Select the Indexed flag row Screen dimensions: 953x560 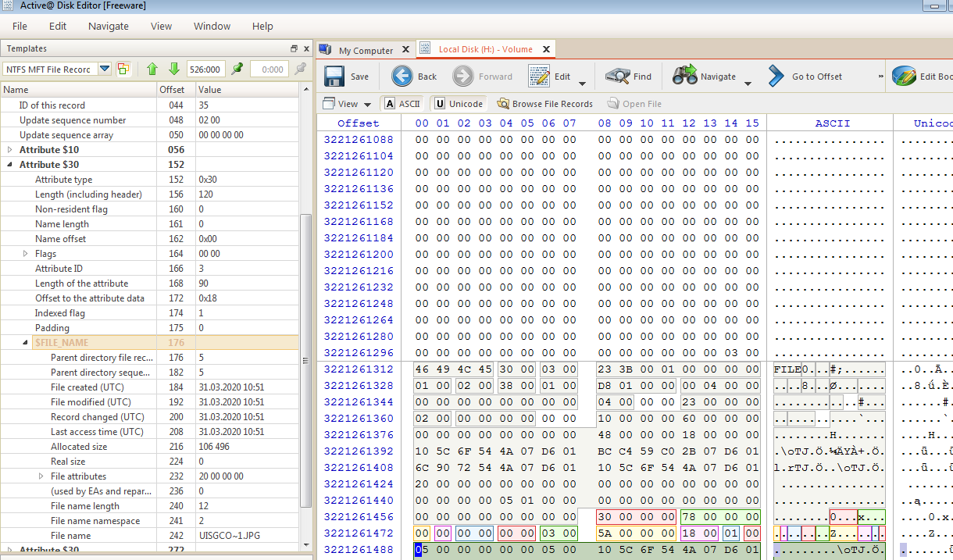[149, 312]
